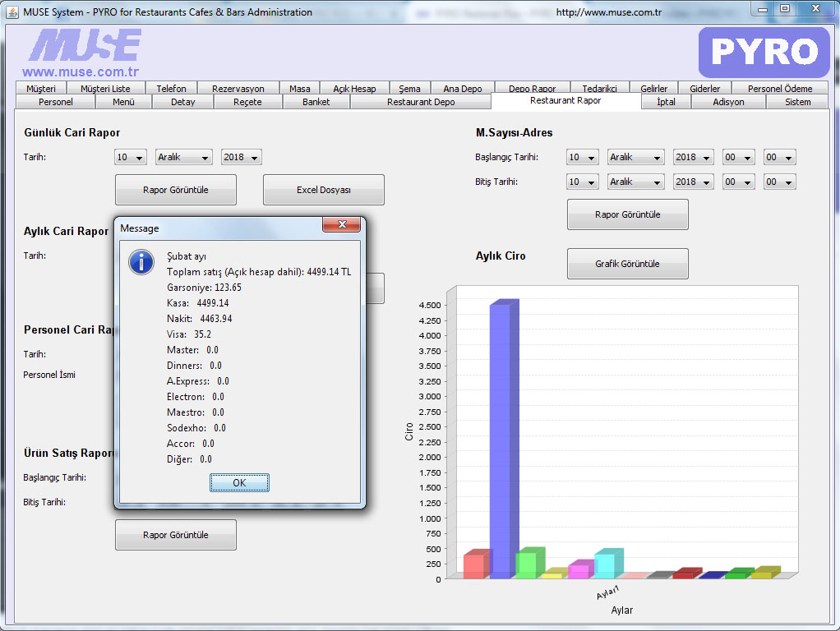Confirm the Message dialog with OK
Screen dimensions: 840x631
coord(239,482)
